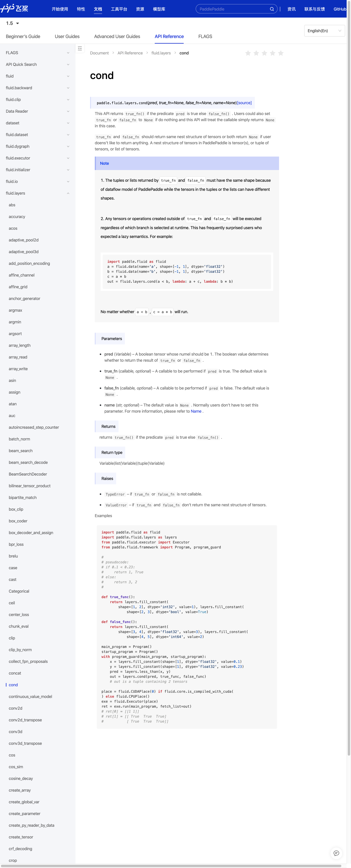Collapse the sidebar with the menu icon
The height and width of the screenshot is (868, 351).
80,49
